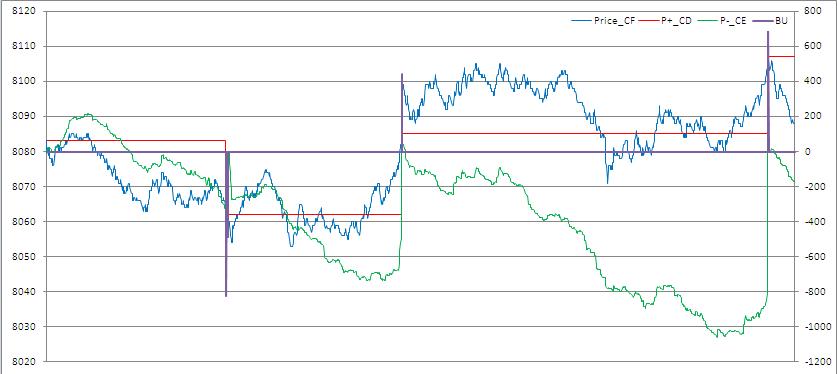The height and width of the screenshot is (374, 837).
Task: Click the 8080 left axis label
Action: 23,152
